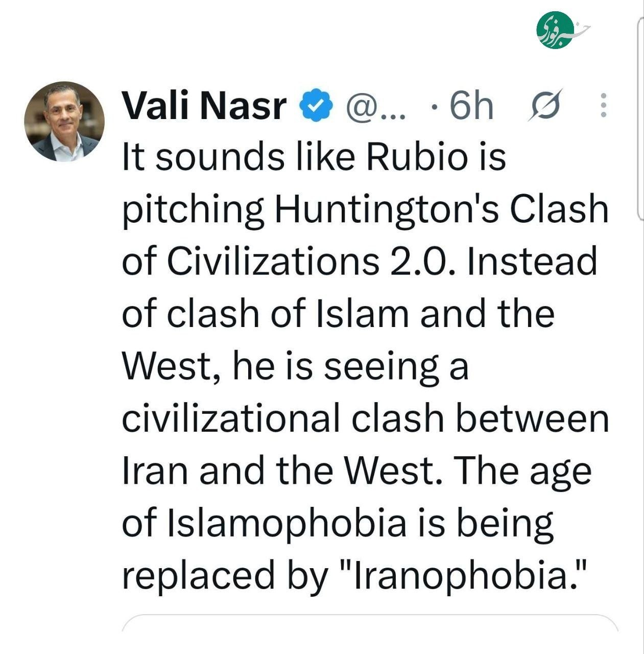Viewport: 644px width, 654px height.
Task: Click "Huntington's Clash" in the tweet text
Action: coord(442,209)
